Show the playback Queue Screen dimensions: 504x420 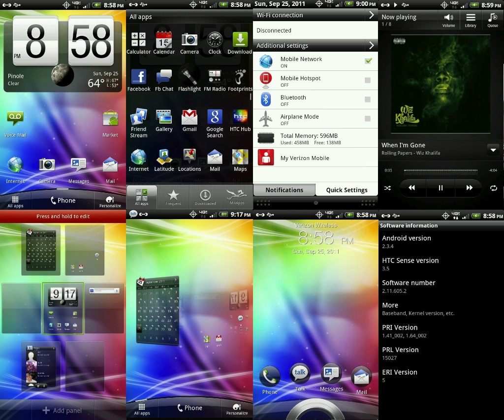point(492,20)
